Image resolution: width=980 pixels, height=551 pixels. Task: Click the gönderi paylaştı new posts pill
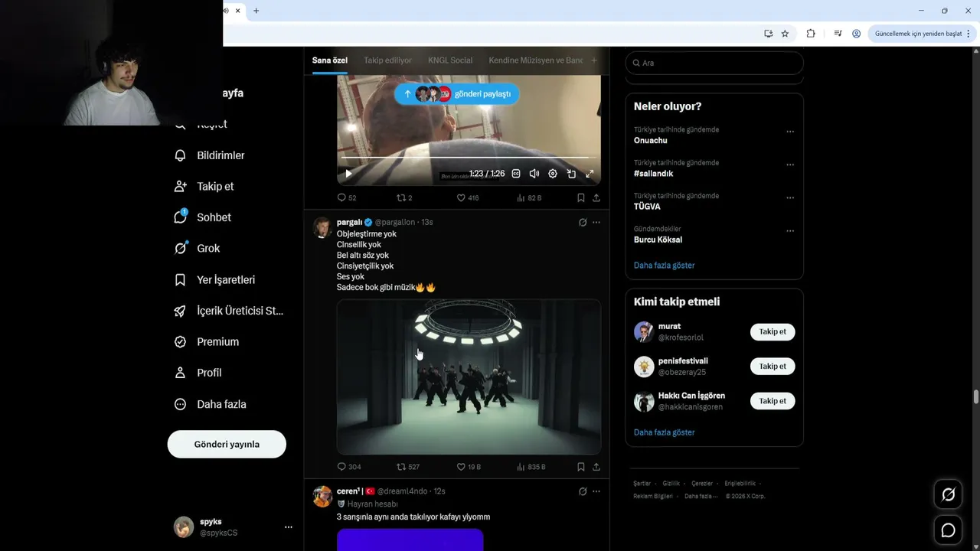click(457, 94)
